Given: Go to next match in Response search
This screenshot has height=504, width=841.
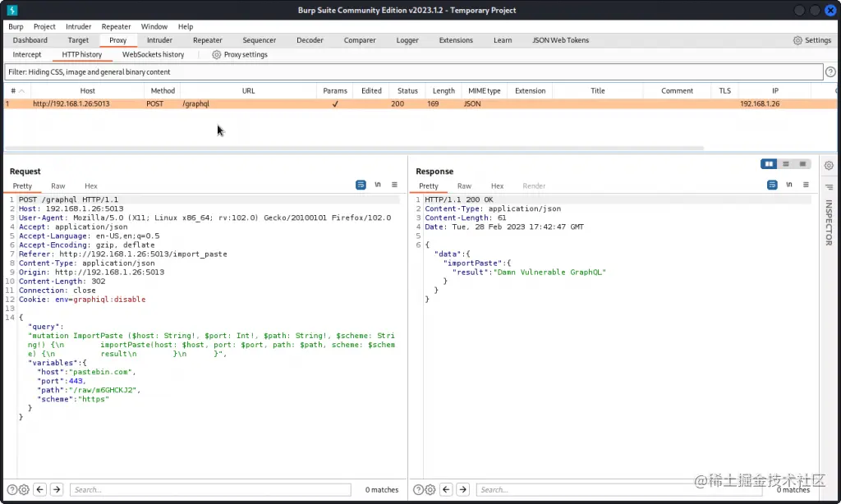Looking at the screenshot, I should coord(463,489).
